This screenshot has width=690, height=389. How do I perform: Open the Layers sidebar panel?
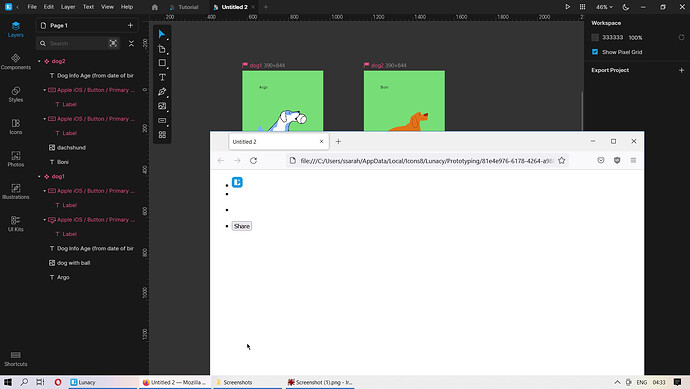pos(15,29)
